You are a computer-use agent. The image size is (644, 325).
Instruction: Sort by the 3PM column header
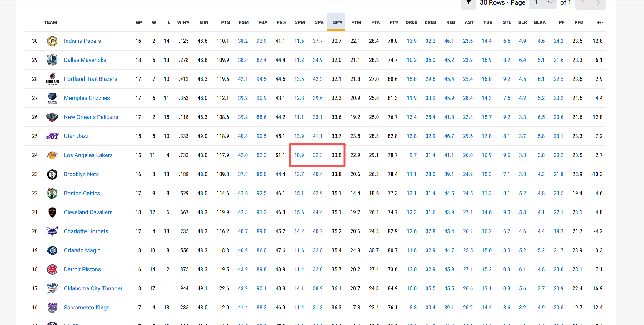click(x=300, y=22)
